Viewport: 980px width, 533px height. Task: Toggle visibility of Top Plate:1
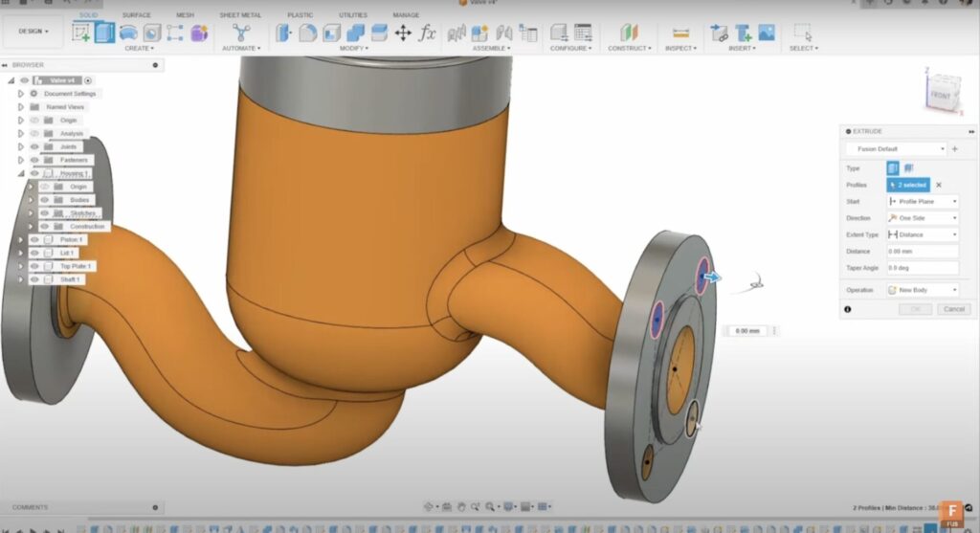click(x=34, y=266)
